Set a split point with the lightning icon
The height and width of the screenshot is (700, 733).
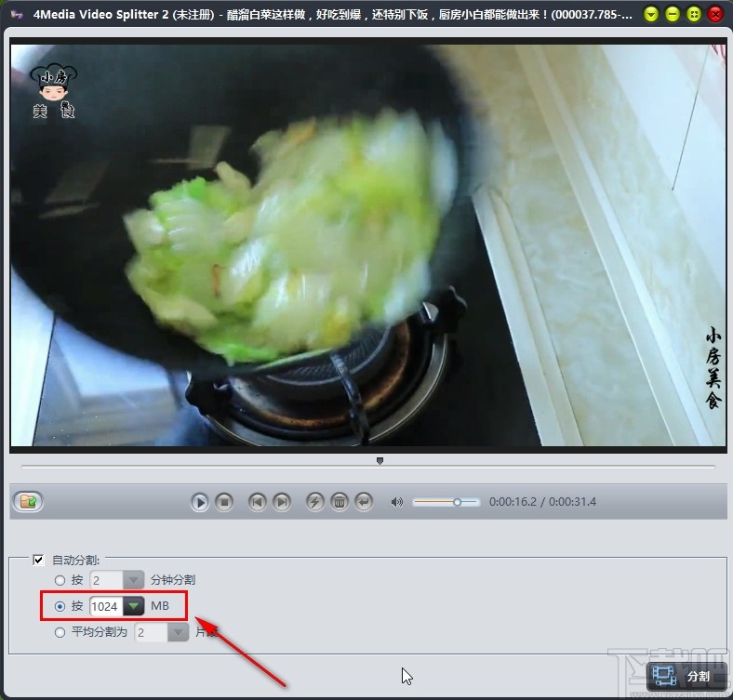point(315,502)
